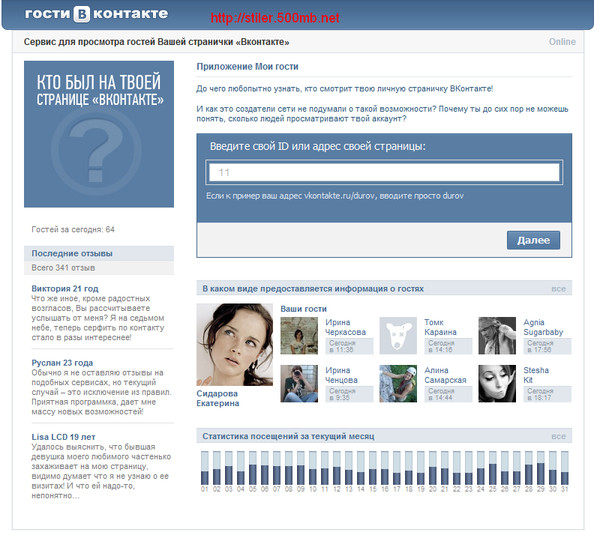Click the Далее button
This screenshot has height=553, width=600.
click(x=533, y=240)
